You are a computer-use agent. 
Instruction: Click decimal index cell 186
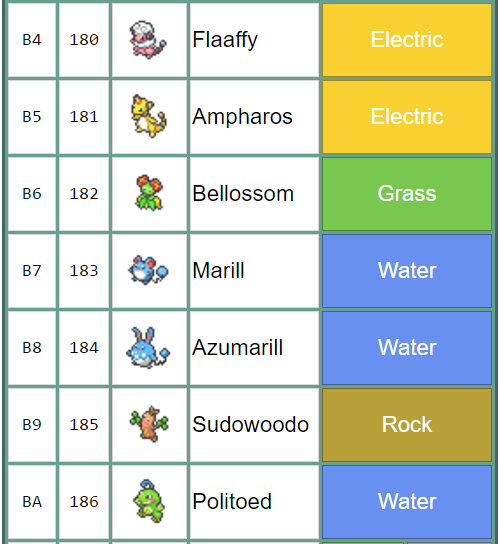coord(84,502)
